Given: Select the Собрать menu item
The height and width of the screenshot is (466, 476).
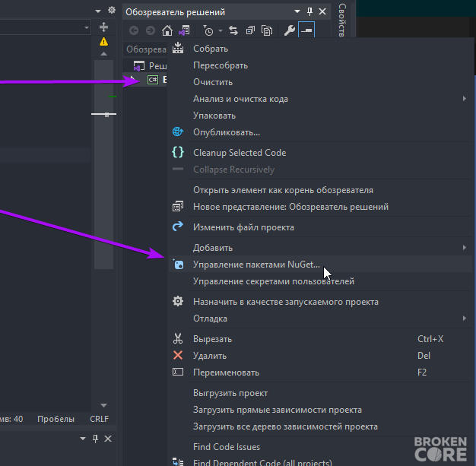Looking at the screenshot, I should tap(319, 49).
